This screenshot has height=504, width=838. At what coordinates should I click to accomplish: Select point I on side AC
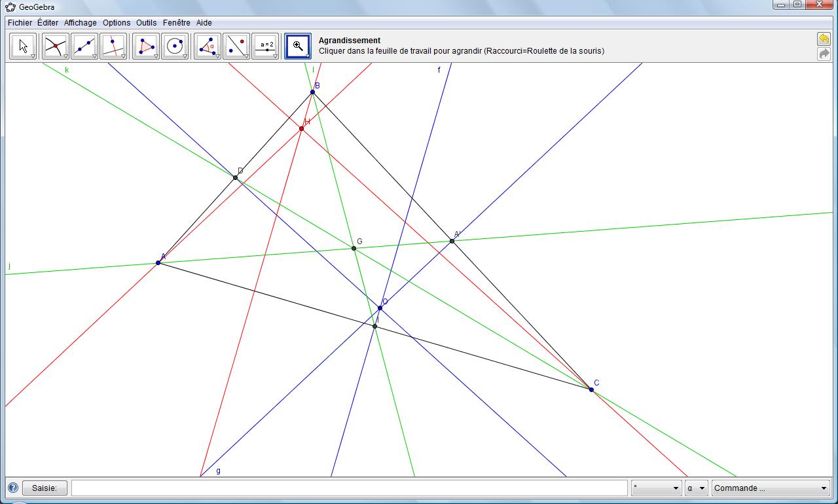pyautogui.click(x=375, y=327)
